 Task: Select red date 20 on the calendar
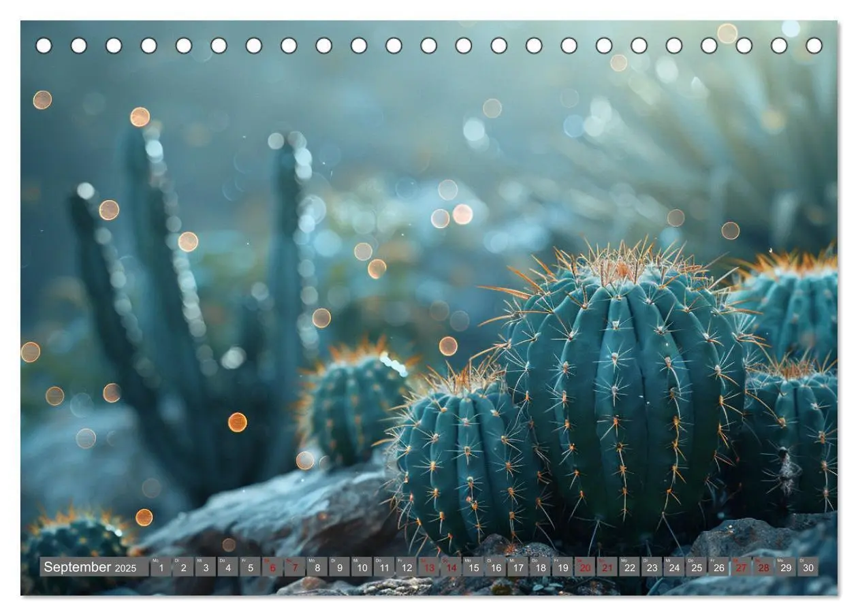coord(585,567)
